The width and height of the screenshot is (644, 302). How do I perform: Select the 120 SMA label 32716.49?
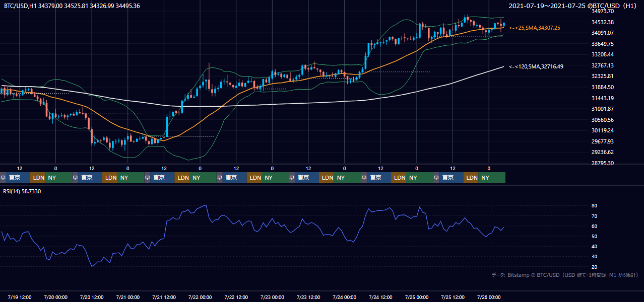(x=536, y=66)
